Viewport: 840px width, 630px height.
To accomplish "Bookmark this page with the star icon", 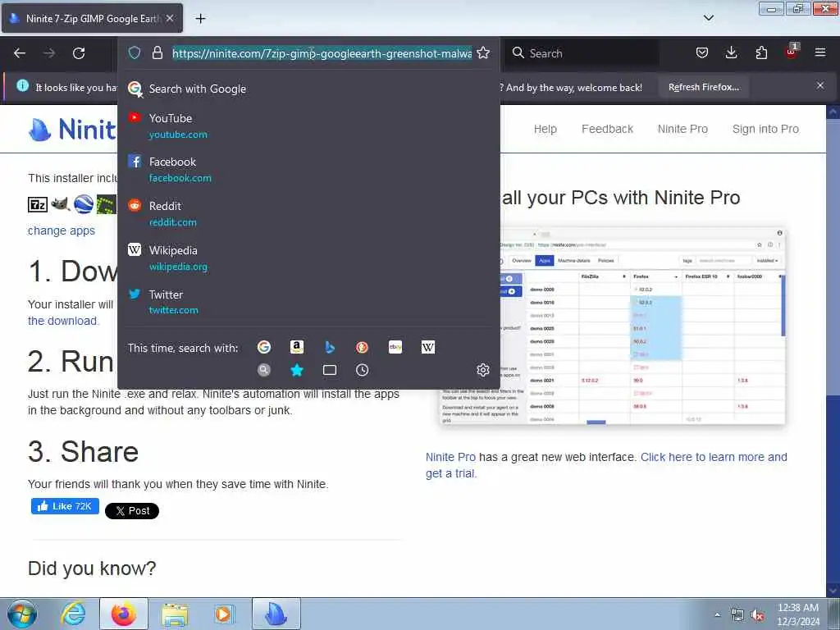I will click(x=483, y=52).
